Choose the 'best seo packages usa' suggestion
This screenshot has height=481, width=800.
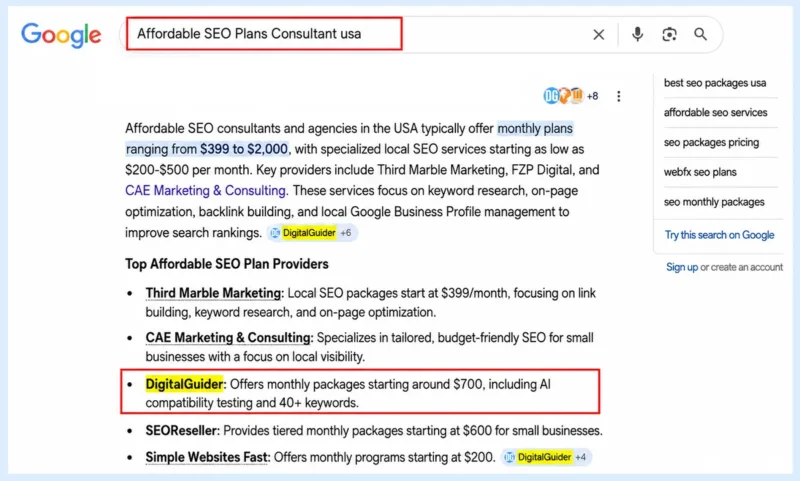(x=715, y=83)
